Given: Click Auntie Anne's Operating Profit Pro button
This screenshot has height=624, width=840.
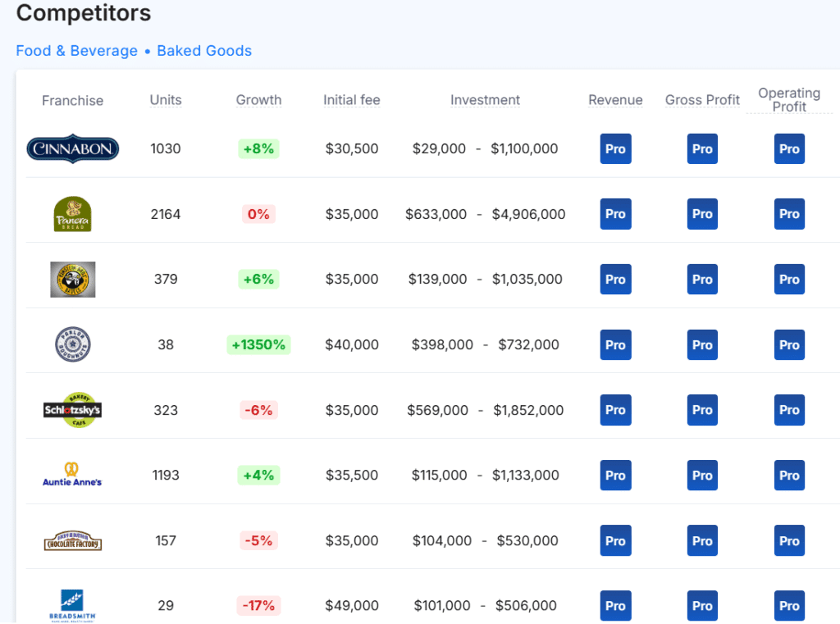Looking at the screenshot, I should [789, 476].
